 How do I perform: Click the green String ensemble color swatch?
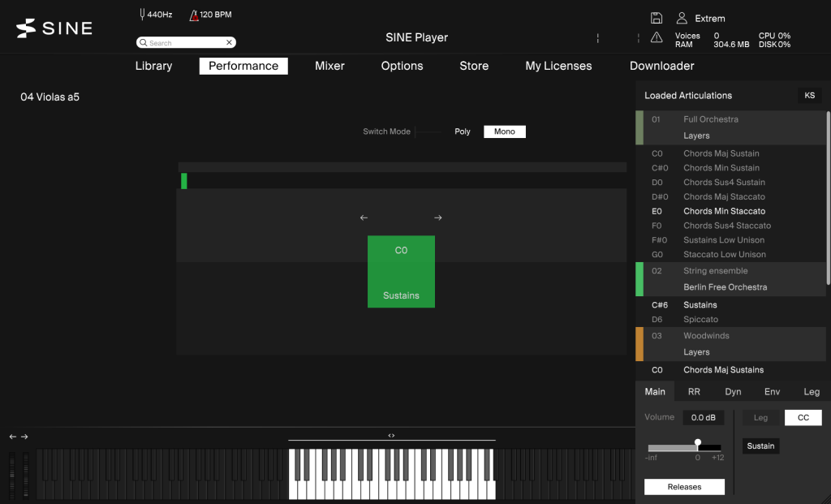pos(639,279)
